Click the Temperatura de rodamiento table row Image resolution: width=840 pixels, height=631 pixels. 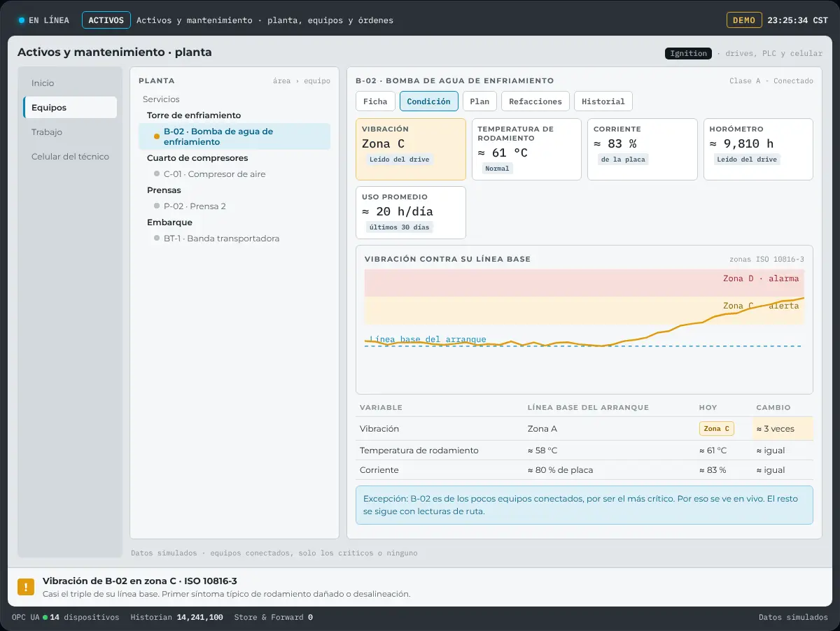click(x=584, y=451)
